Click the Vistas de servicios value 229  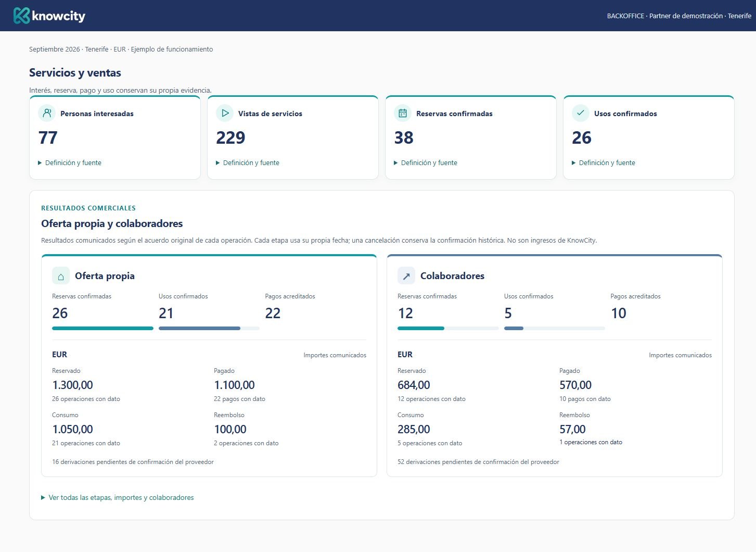click(230, 138)
